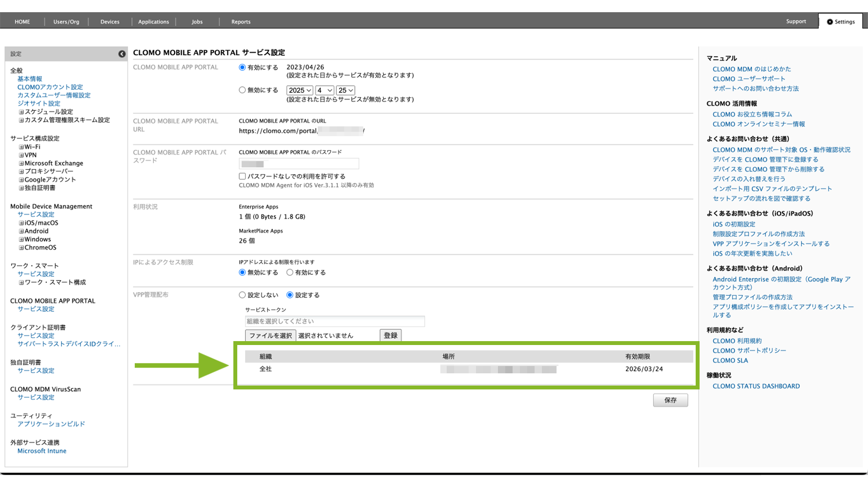Expand the ChromeOS tree node

pos(21,248)
